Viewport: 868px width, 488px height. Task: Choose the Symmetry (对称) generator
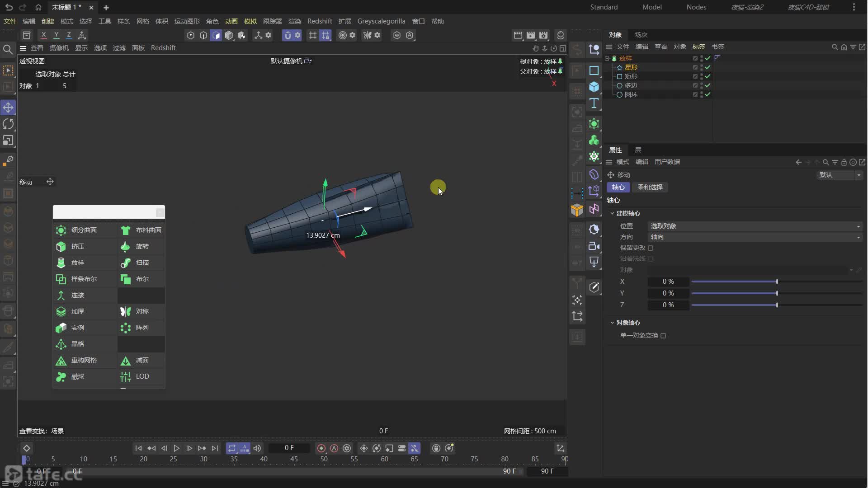coord(141,311)
